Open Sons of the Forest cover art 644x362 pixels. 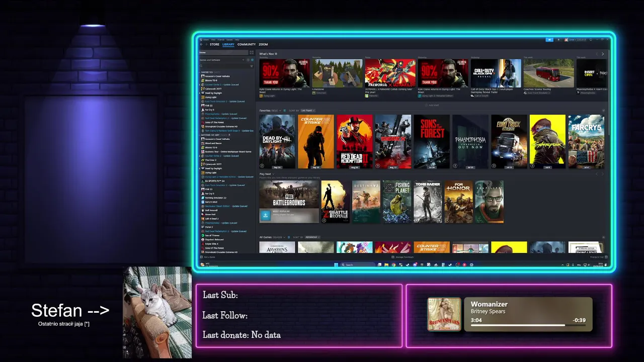432,142
